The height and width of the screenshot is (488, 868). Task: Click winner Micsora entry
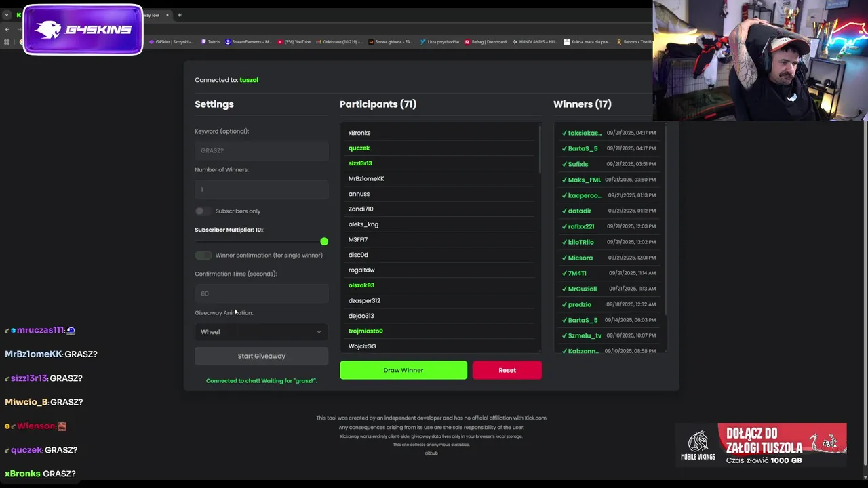coord(608,258)
